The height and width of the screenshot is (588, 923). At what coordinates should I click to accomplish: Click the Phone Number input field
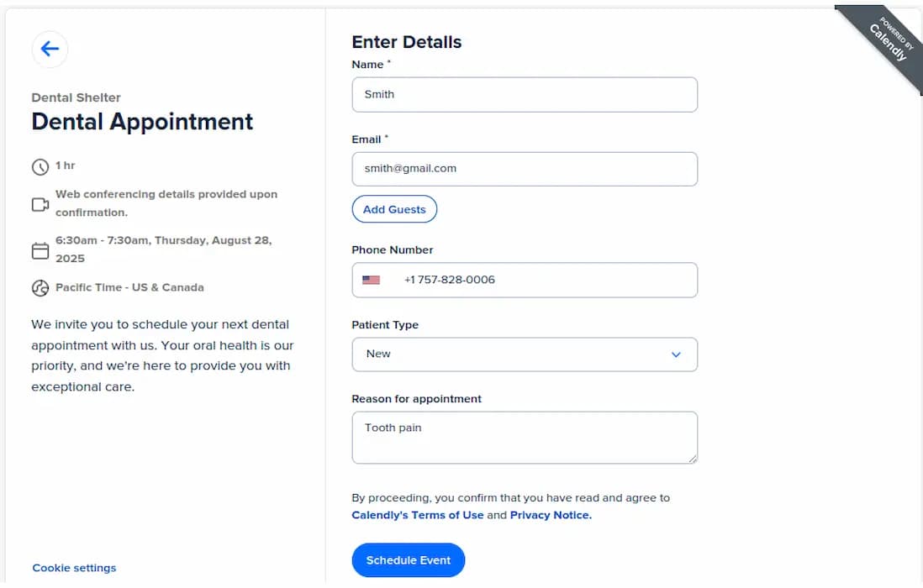(525, 280)
